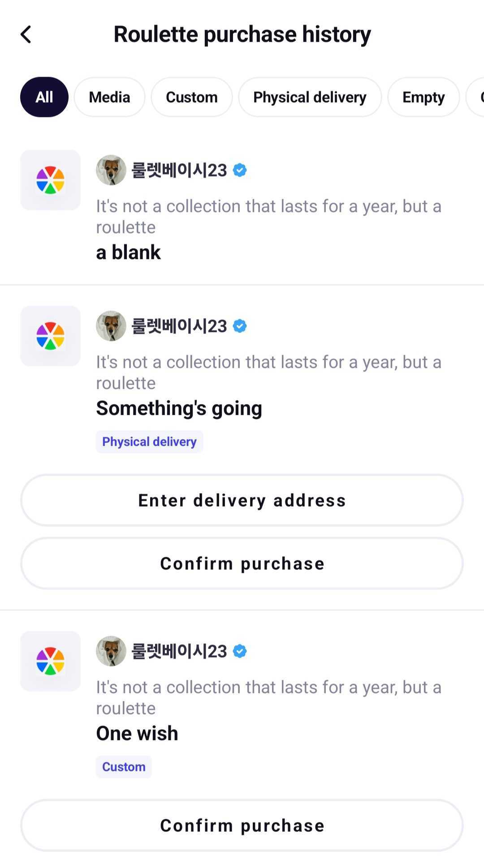Screen dimensions: 484x868
Task: Open roulette wheel icon of 'a blank' entry
Action: coord(51,180)
